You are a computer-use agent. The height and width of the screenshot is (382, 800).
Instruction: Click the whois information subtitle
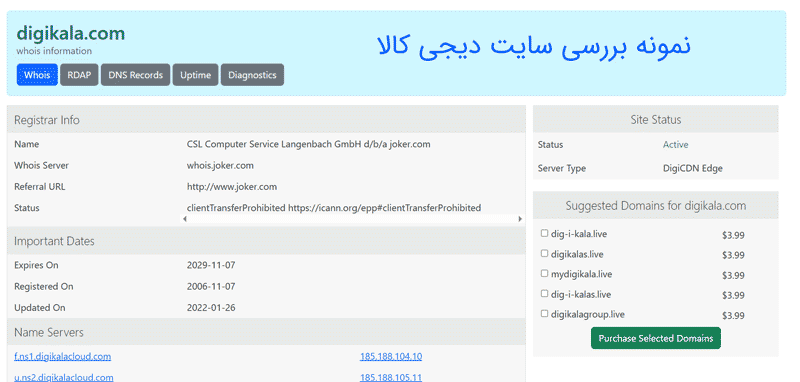pos(54,51)
